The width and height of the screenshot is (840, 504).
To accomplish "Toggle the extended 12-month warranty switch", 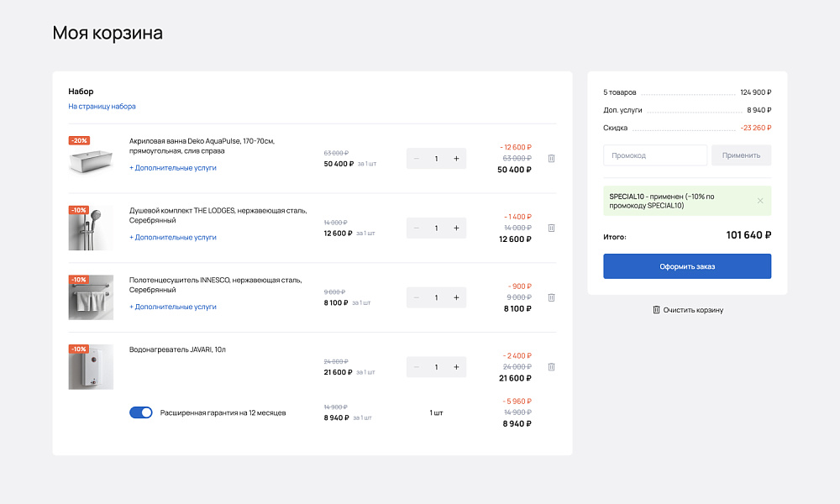I will coord(141,412).
